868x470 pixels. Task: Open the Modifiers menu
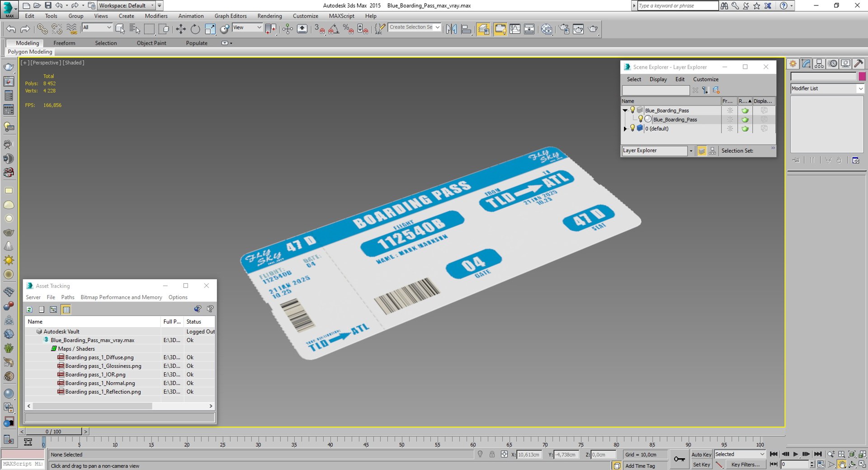(156, 16)
